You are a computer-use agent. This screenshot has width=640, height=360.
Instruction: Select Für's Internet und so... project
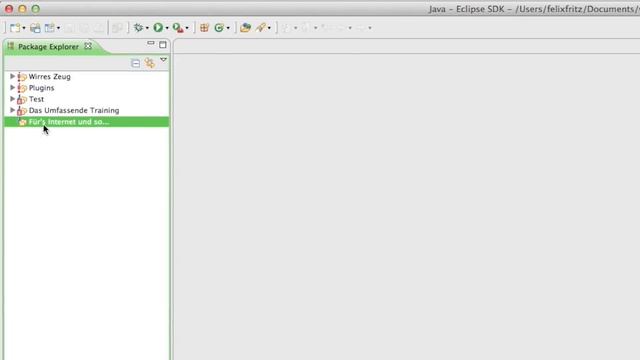(x=87, y=122)
